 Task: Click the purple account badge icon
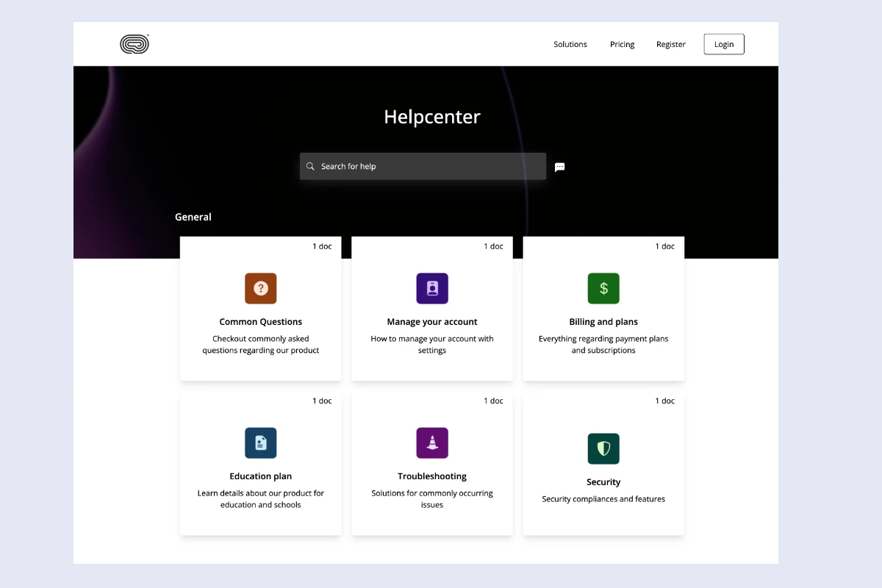click(x=432, y=288)
